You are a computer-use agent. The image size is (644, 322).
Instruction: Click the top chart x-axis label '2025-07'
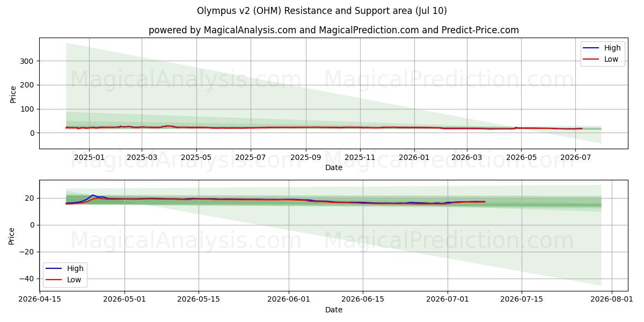pos(251,158)
